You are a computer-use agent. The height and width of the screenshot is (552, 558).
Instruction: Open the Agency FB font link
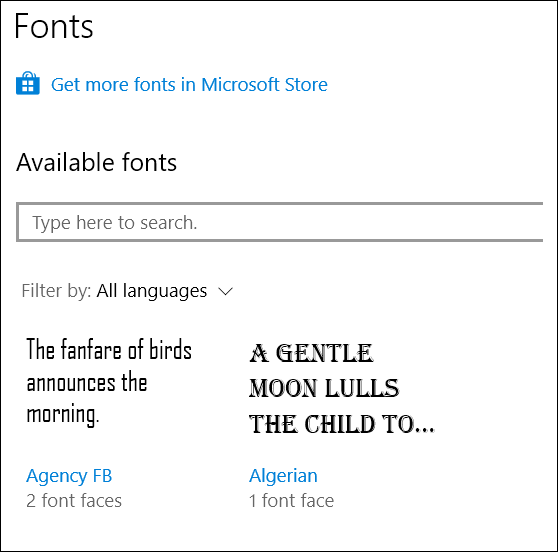pos(69,476)
